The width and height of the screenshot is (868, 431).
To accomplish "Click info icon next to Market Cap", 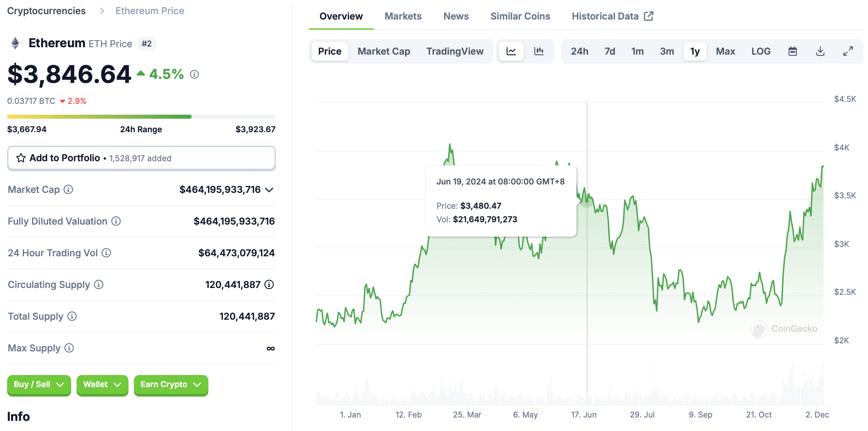I will [68, 190].
